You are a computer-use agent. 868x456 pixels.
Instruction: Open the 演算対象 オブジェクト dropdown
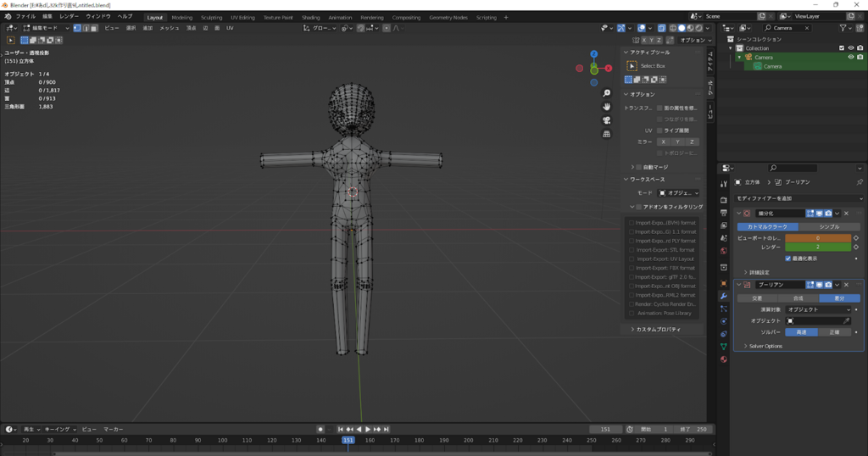click(x=818, y=309)
